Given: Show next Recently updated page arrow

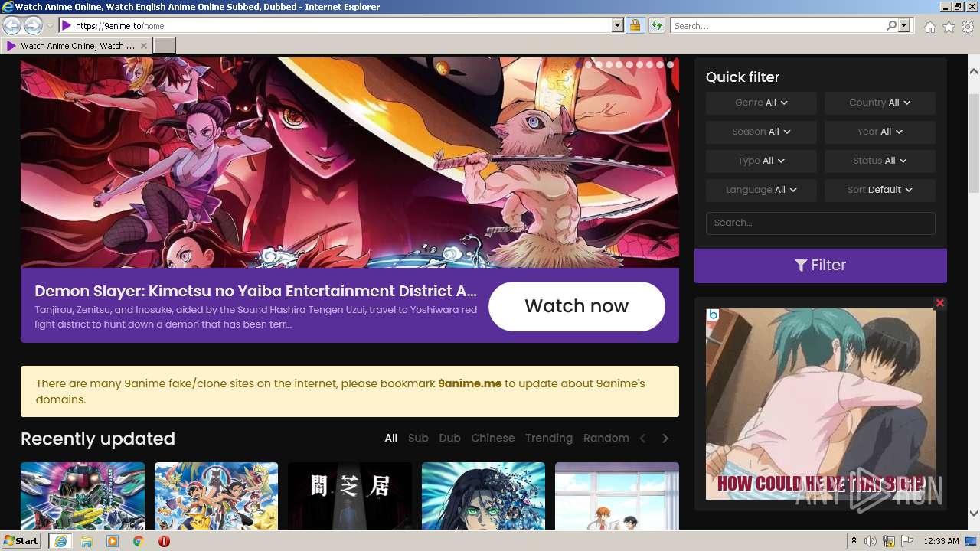Looking at the screenshot, I should 665,439.
